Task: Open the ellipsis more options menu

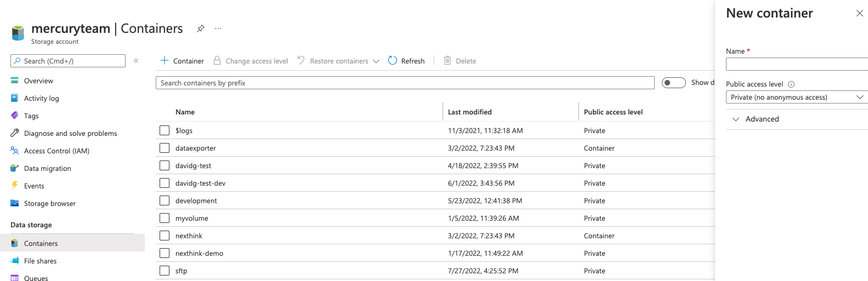Action: click(x=218, y=28)
